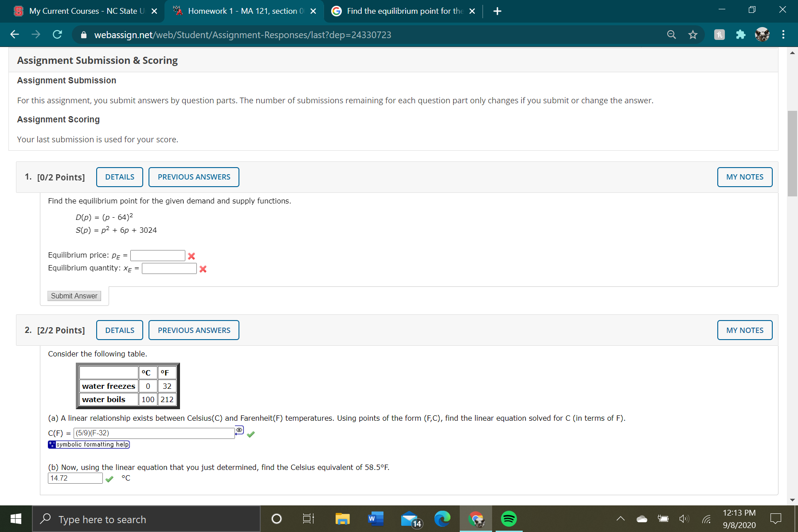Open Previous Answers for question 1
798x532 pixels.
194,177
